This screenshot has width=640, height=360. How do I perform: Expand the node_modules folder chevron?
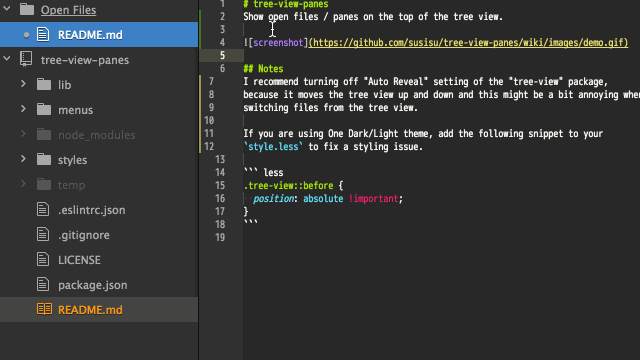point(23,134)
